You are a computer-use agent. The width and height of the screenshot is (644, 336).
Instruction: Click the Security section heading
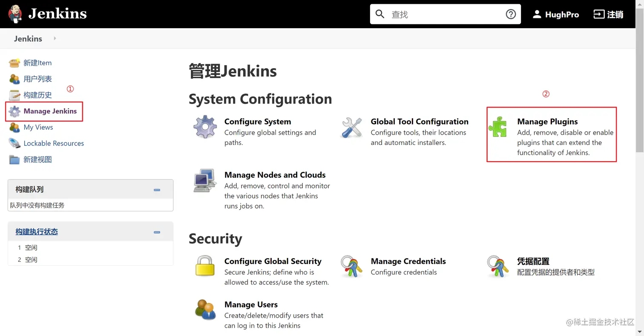pyautogui.click(x=215, y=238)
